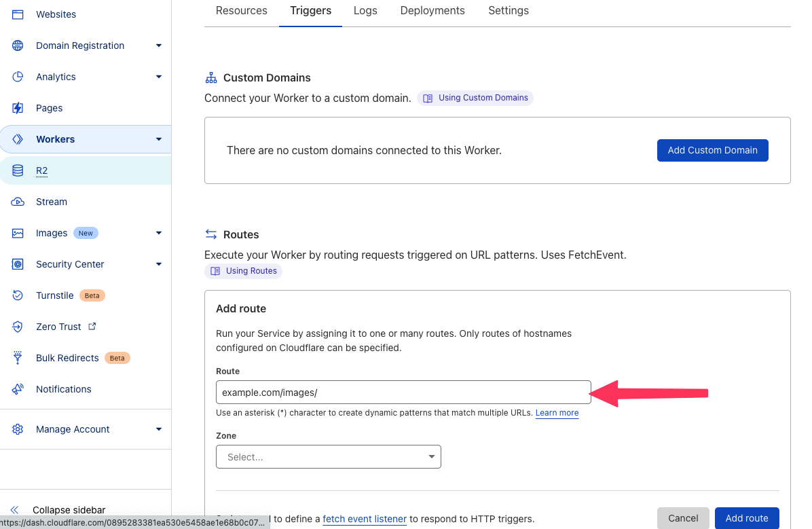The image size is (812, 529).
Task: Click the Domain Registration globe icon
Action: click(18, 45)
